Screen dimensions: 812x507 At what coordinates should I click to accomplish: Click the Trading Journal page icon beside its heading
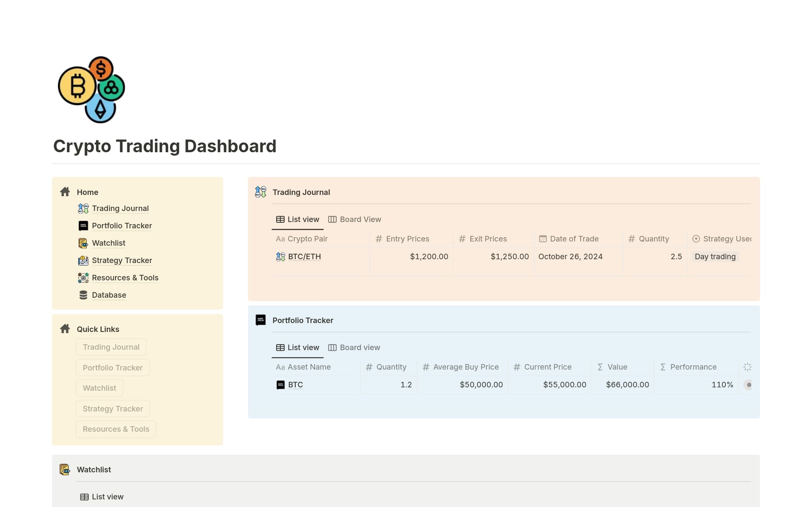[260, 192]
